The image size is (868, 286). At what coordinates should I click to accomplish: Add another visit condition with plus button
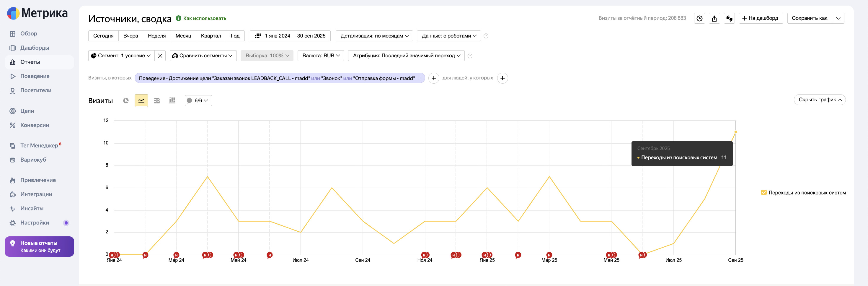(x=434, y=78)
